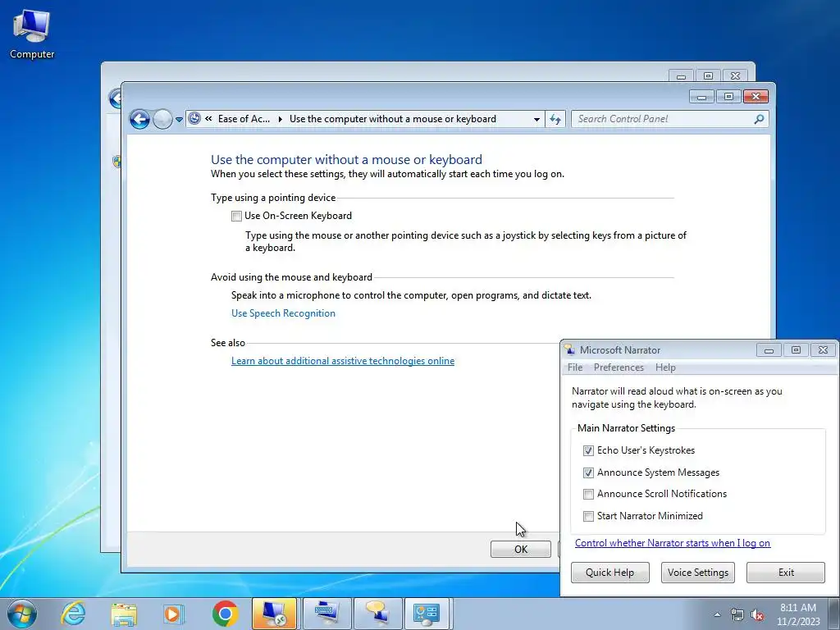Click the Ease of Access icon in address bar

pos(195,118)
